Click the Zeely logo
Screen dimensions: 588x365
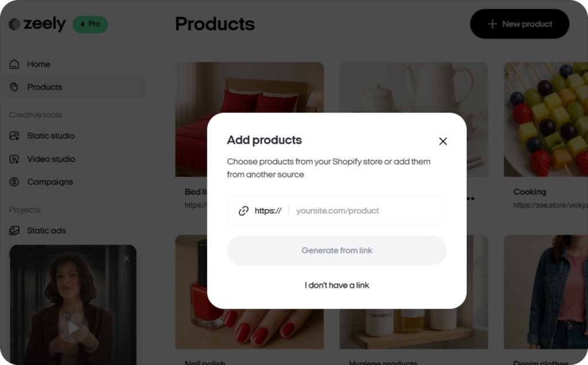pyautogui.click(x=37, y=24)
